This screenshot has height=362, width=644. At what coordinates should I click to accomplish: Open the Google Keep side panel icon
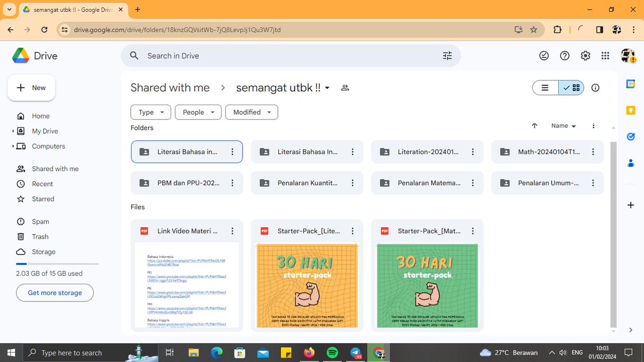tap(631, 110)
